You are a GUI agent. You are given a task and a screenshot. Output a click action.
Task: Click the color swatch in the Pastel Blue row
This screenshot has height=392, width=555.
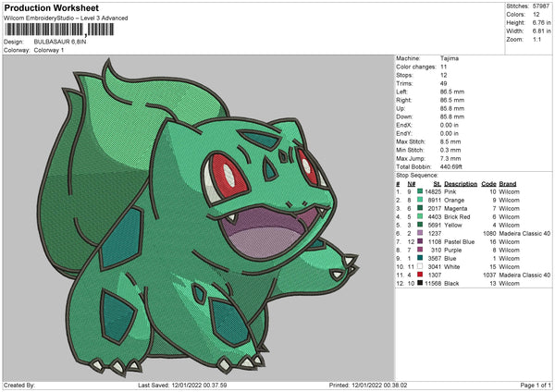(x=420, y=241)
